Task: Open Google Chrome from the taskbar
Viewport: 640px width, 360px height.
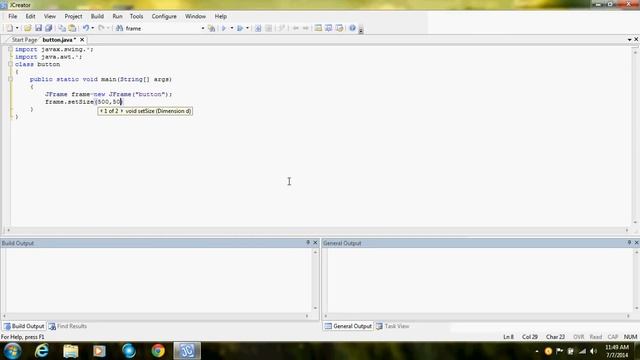Action: (158, 351)
